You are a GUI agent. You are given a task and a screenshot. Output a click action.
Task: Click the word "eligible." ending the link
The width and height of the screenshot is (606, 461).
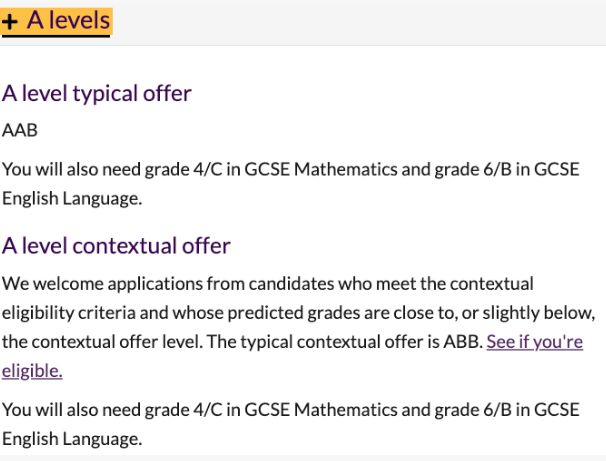coord(32,371)
